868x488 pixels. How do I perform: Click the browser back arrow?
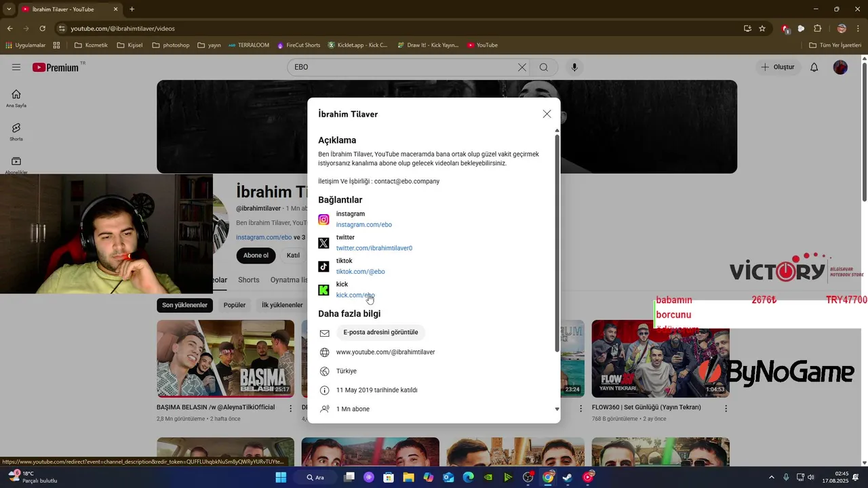[x=9, y=28]
